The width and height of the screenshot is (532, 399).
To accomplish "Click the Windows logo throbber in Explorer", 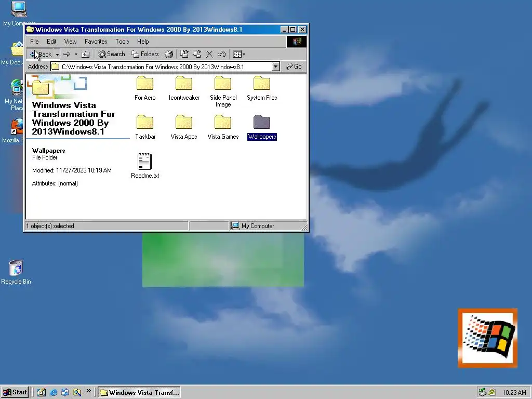I will pyautogui.click(x=297, y=42).
